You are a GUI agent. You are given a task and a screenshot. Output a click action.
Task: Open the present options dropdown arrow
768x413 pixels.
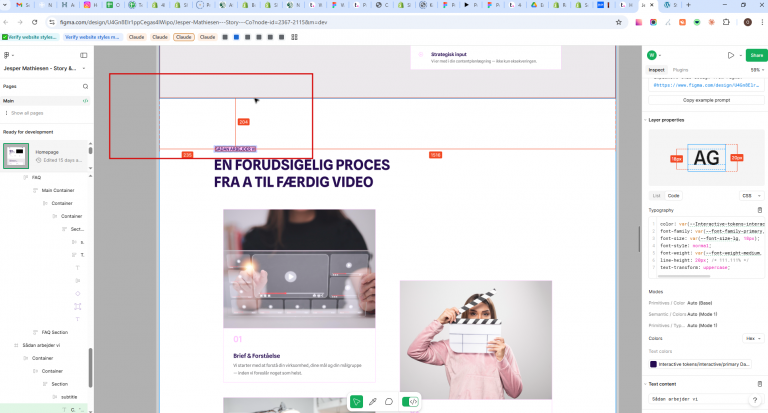click(x=740, y=55)
